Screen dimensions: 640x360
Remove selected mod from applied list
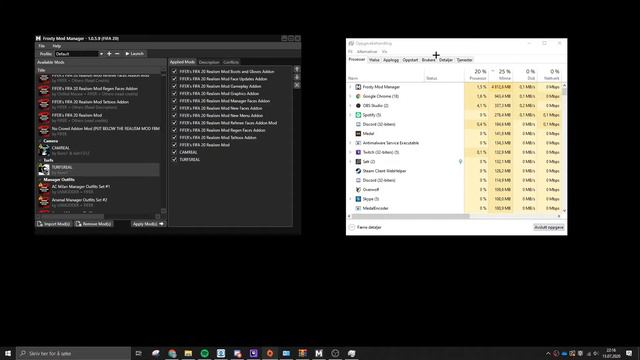click(297, 85)
